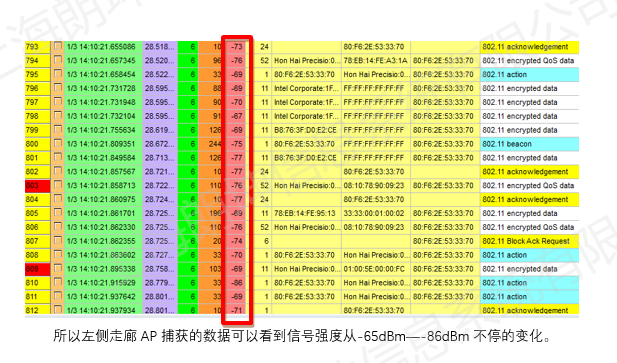Viewport: 617px width, 363px height.
Task: Check the box next to packet 809
Action: click(58, 269)
